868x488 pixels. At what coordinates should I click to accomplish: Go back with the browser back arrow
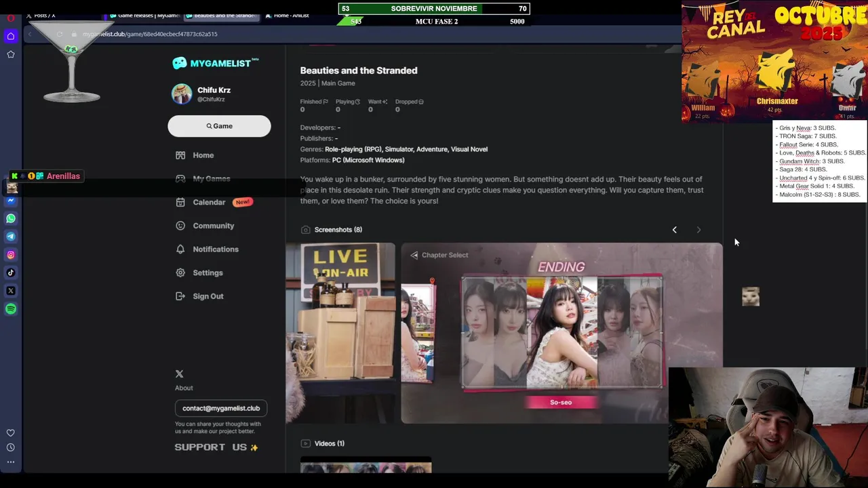(30, 34)
